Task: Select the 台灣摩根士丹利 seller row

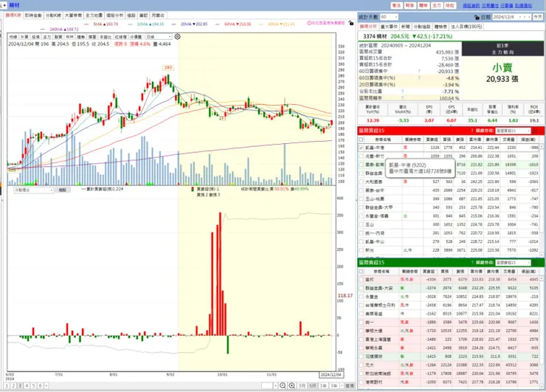Action: pos(449,305)
